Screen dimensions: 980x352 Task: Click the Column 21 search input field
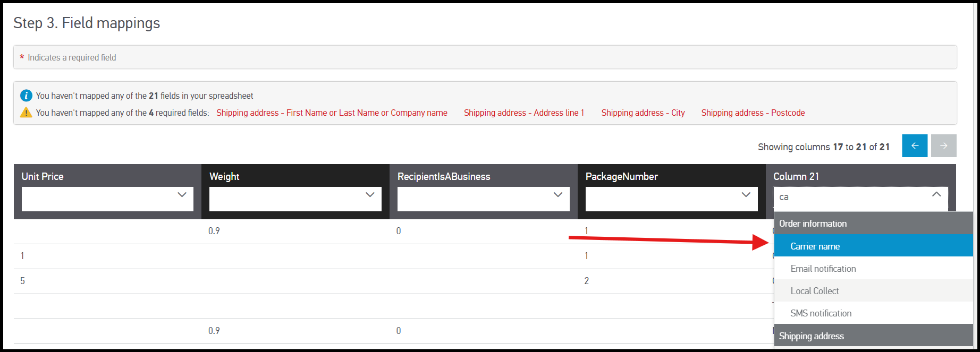tap(850, 198)
